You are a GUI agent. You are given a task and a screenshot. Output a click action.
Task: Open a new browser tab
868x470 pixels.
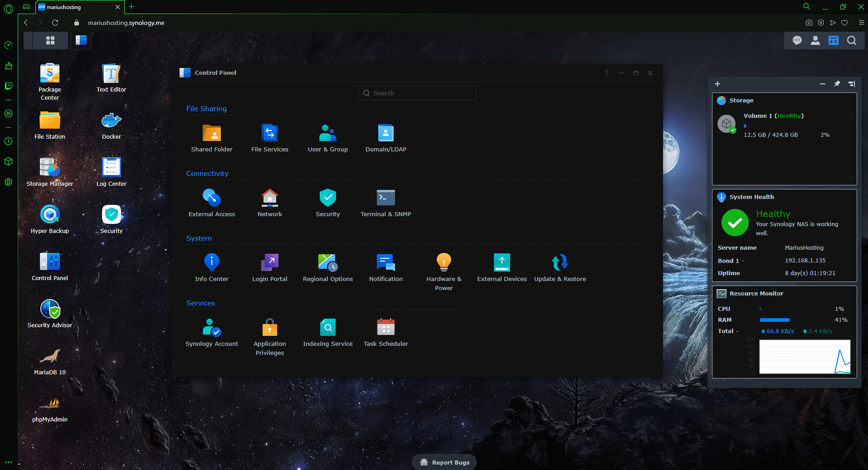131,7
